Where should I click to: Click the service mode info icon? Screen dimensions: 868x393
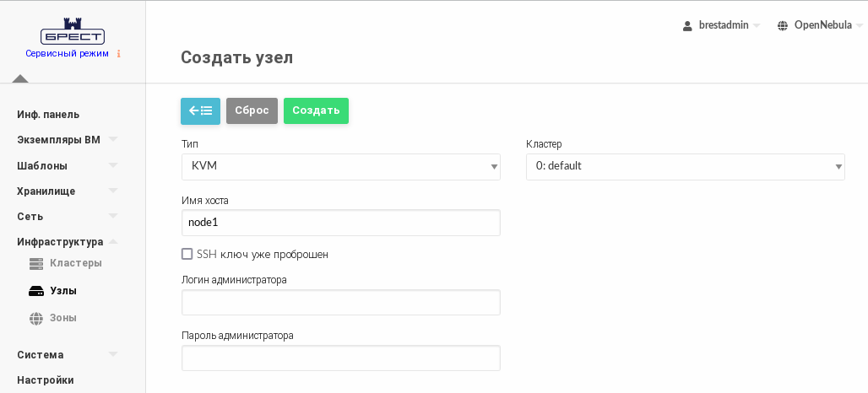coord(119,54)
